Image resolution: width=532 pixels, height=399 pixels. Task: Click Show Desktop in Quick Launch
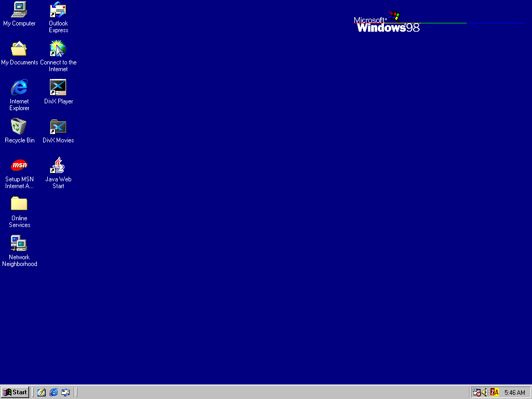[x=41, y=392]
